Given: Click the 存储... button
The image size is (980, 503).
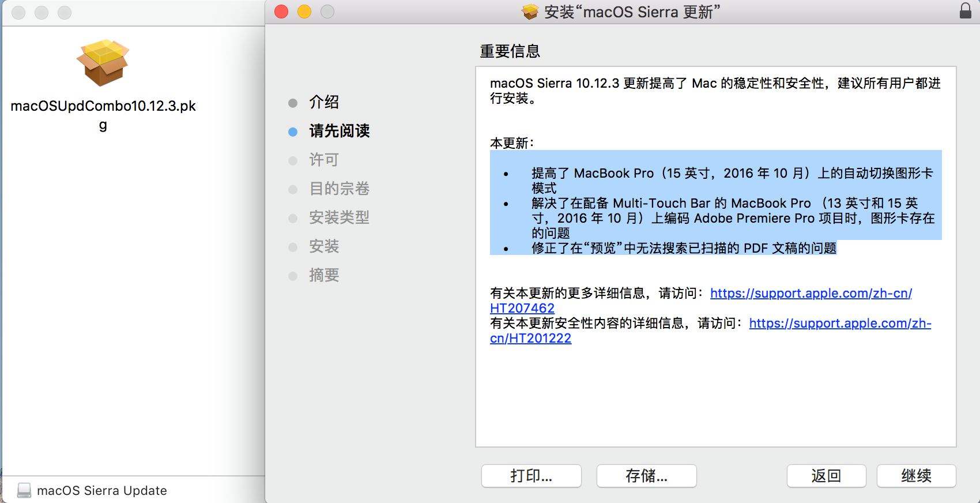Looking at the screenshot, I should tap(646, 476).
